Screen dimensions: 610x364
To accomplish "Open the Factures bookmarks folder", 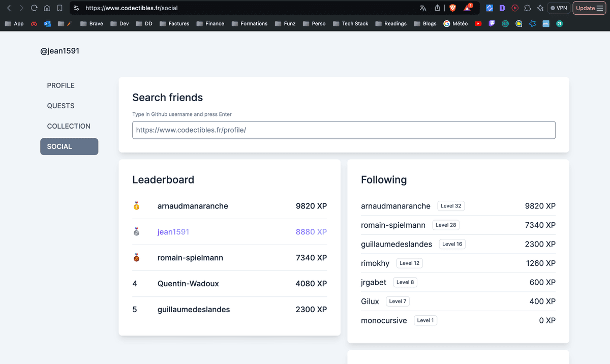I will [175, 23].
